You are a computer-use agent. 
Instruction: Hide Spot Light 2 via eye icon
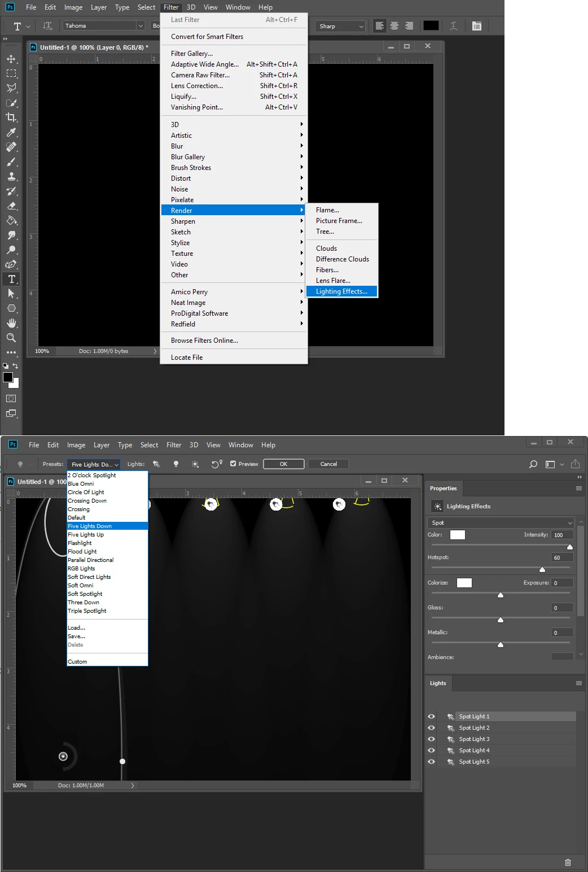[432, 727]
